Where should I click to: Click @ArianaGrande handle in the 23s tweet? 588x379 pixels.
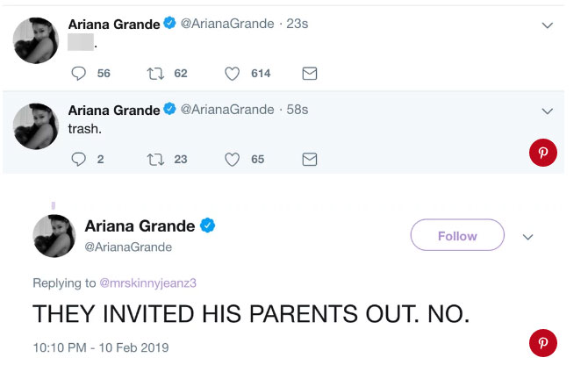click(226, 24)
